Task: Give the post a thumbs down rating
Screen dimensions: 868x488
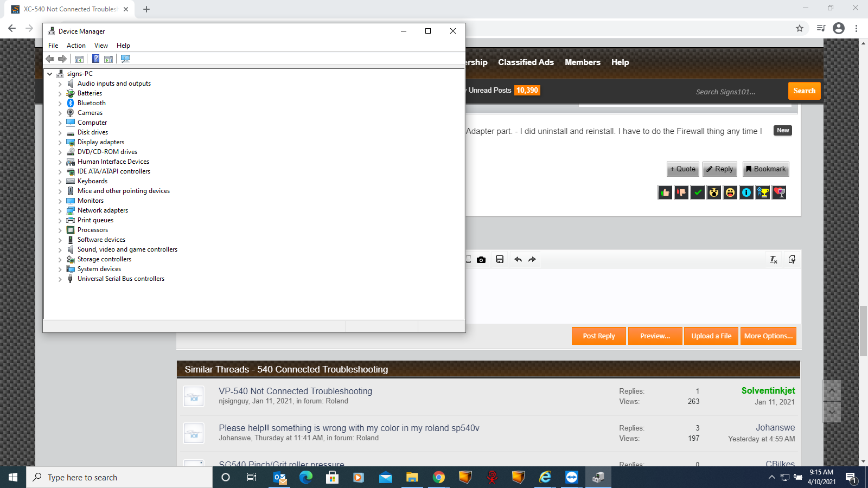Action: click(x=681, y=192)
